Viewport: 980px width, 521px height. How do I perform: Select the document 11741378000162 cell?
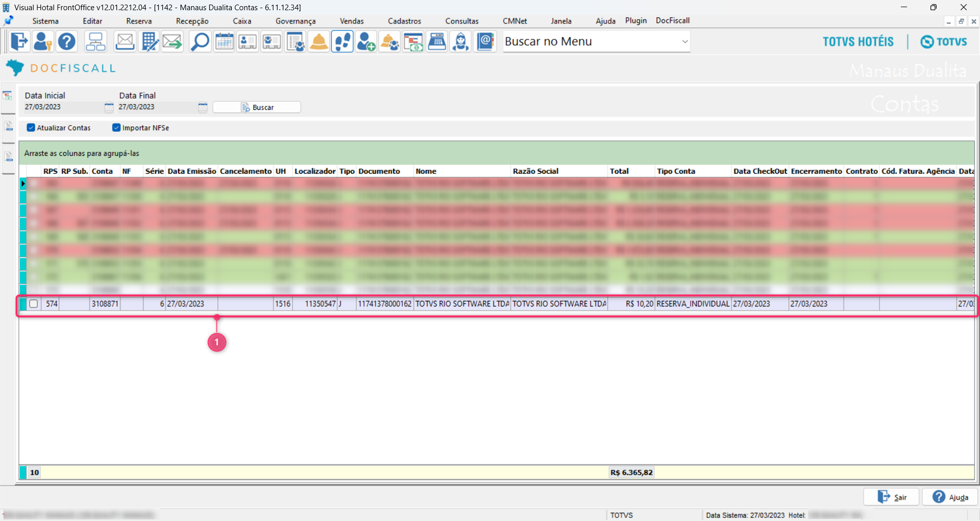[385, 304]
